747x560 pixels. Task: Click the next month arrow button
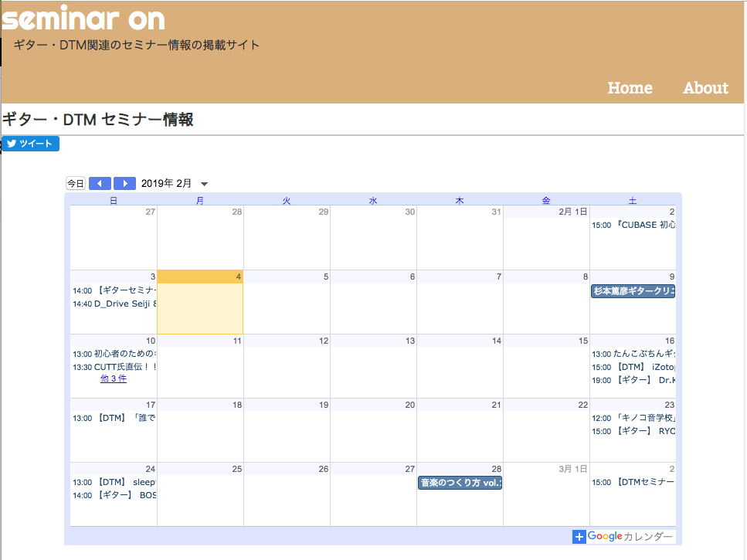point(124,184)
